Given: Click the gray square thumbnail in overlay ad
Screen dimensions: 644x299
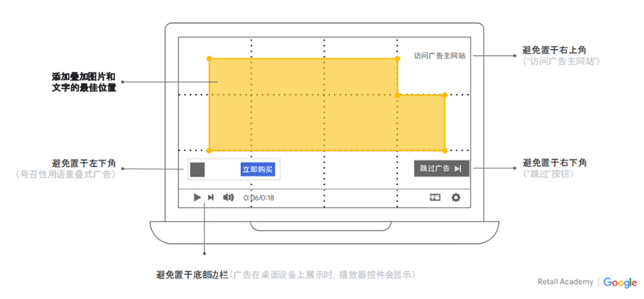Looking at the screenshot, I should 197,170.
